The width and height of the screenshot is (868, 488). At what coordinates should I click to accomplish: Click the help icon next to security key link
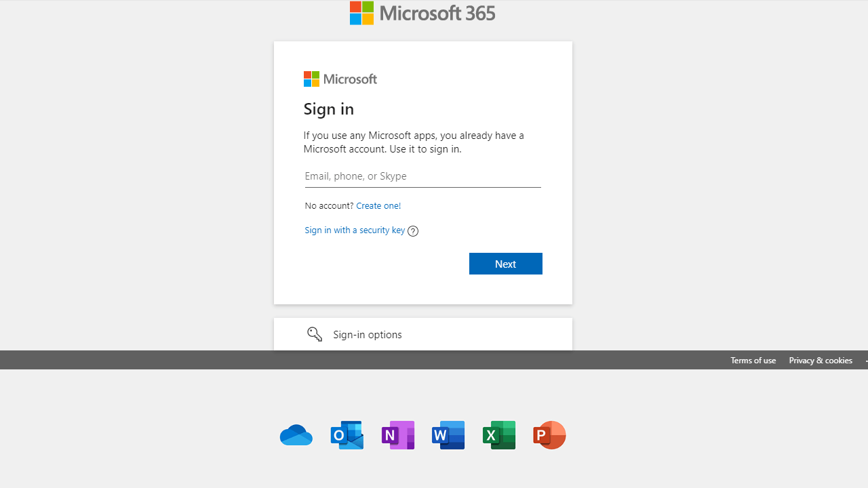pyautogui.click(x=412, y=230)
